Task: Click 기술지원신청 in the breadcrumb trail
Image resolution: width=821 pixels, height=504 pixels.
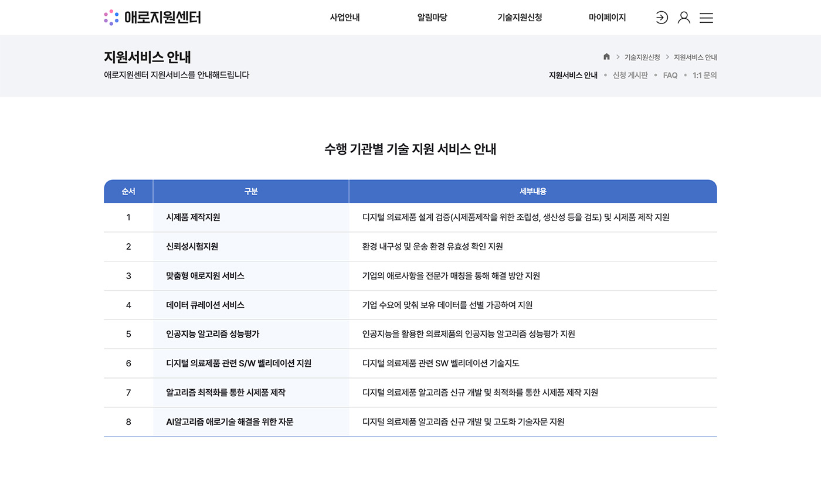Action: 642,57
